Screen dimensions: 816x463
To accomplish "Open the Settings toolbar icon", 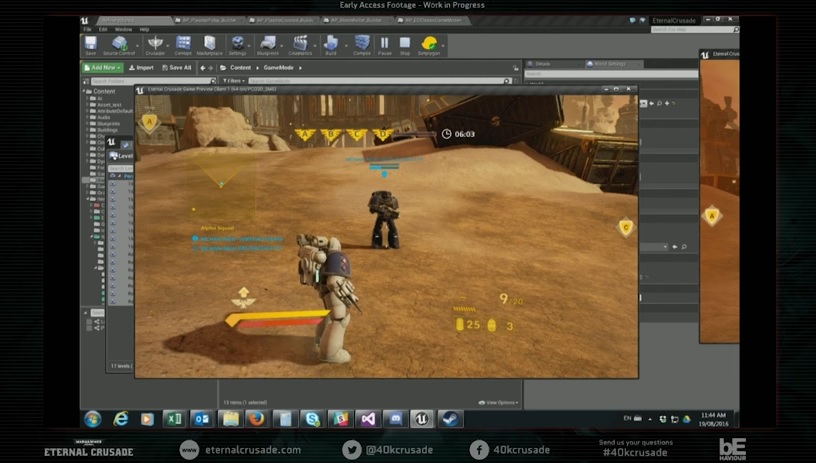I will [x=237, y=45].
